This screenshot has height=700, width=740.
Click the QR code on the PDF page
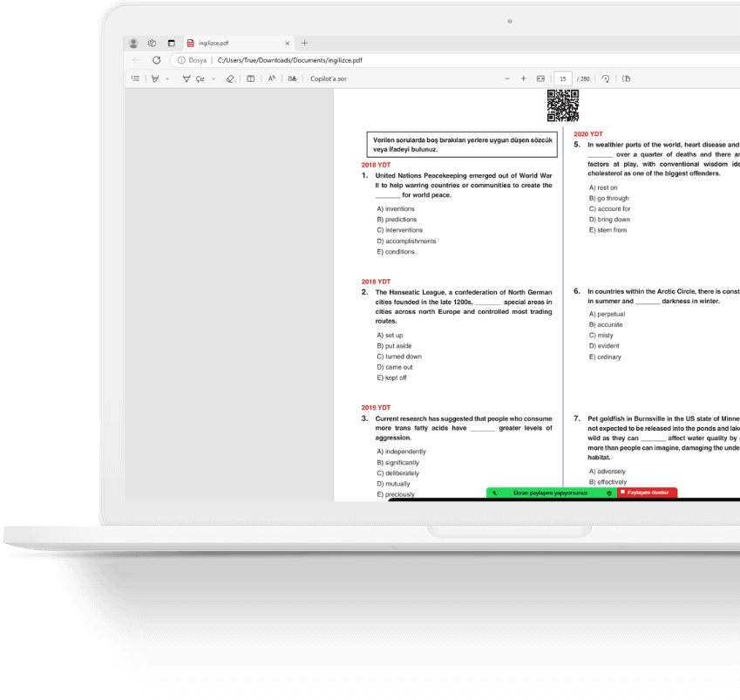pos(563,105)
